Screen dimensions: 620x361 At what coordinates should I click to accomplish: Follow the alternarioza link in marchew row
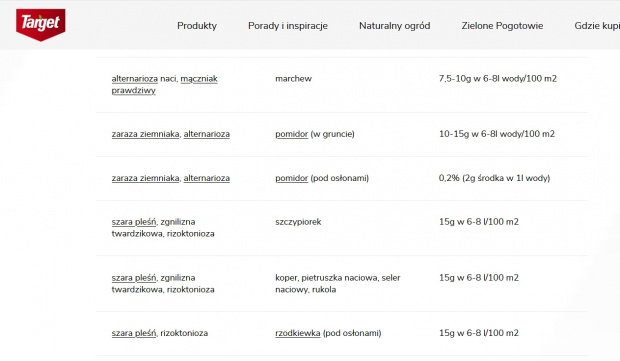(x=134, y=79)
